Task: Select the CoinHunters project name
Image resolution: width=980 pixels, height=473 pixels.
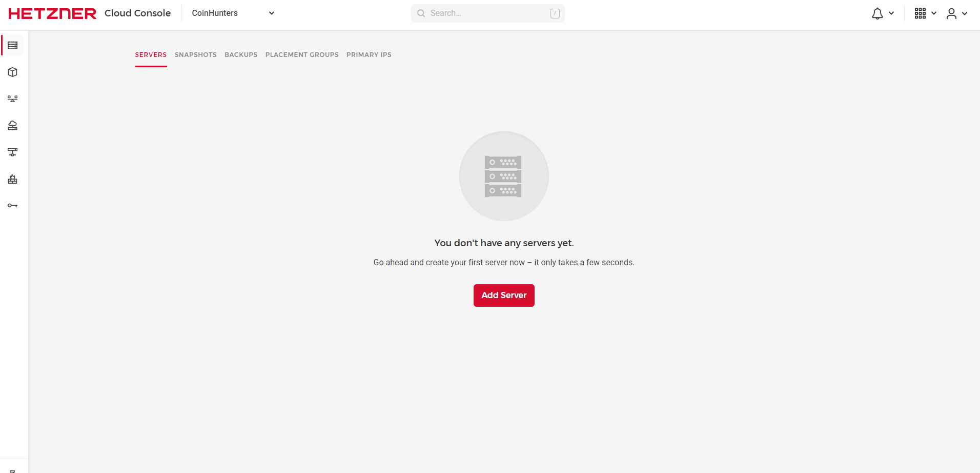Action: [x=215, y=13]
